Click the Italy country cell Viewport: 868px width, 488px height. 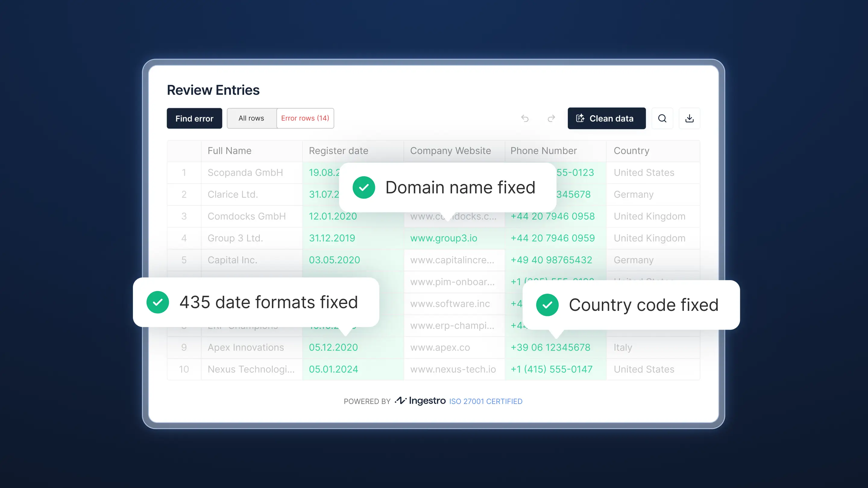(653, 348)
